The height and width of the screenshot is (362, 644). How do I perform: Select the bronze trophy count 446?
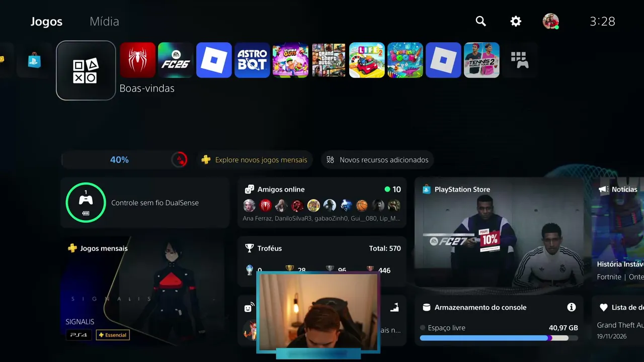click(x=384, y=270)
